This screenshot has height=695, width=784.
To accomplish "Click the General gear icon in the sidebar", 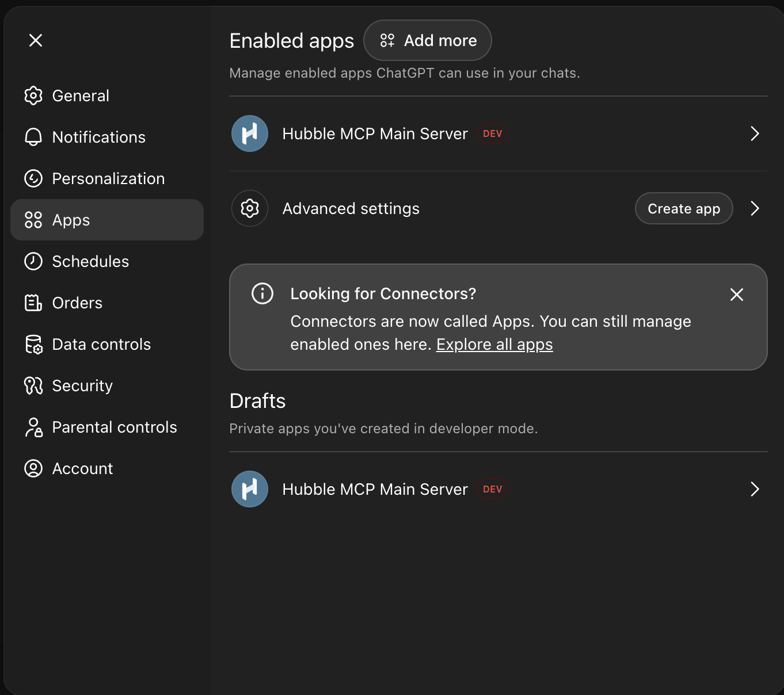I will [33, 96].
